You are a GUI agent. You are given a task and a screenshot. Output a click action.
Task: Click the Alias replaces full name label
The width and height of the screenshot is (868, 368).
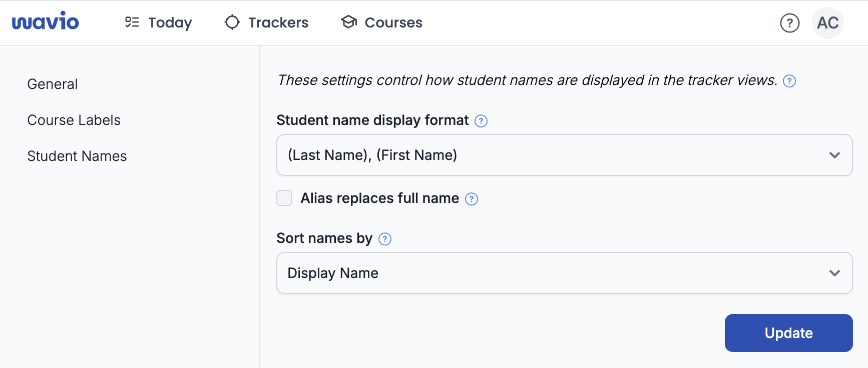(x=379, y=198)
